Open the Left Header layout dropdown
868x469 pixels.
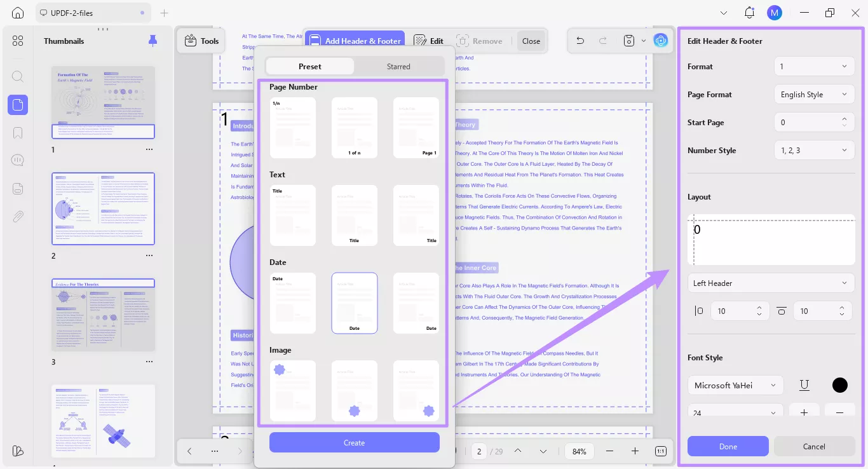click(771, 283)
